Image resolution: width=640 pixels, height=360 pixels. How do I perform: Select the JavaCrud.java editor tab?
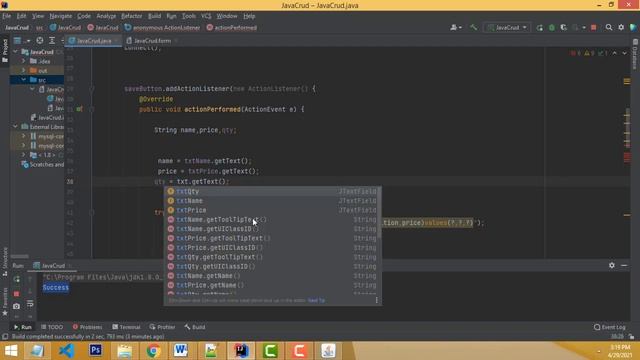93,40
